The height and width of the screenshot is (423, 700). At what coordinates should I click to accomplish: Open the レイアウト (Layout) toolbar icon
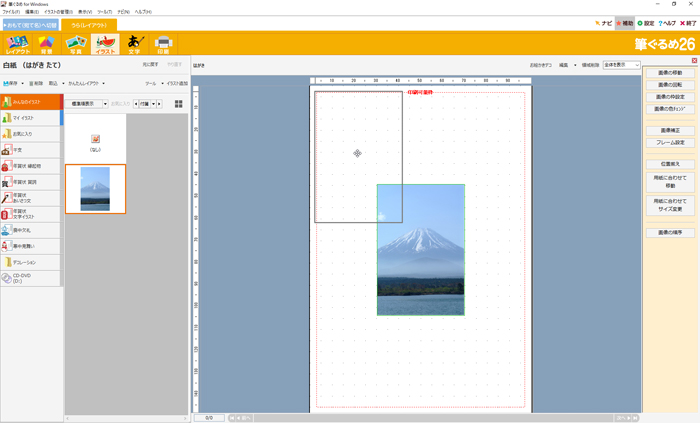point(17,43)
